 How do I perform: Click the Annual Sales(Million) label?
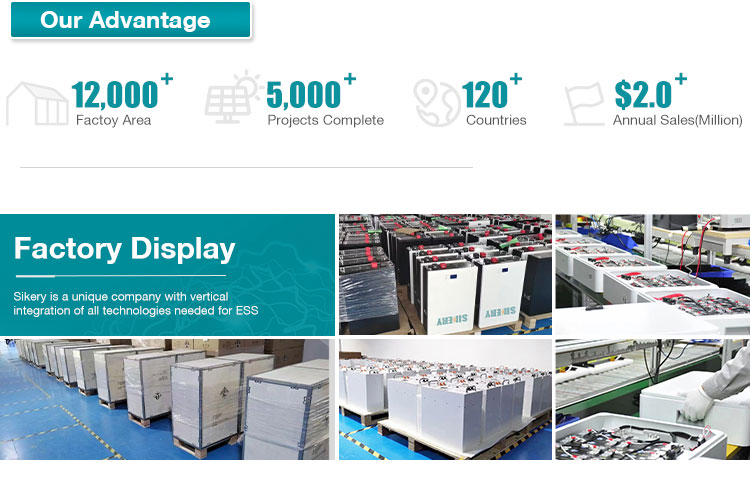tap(678, 120)
